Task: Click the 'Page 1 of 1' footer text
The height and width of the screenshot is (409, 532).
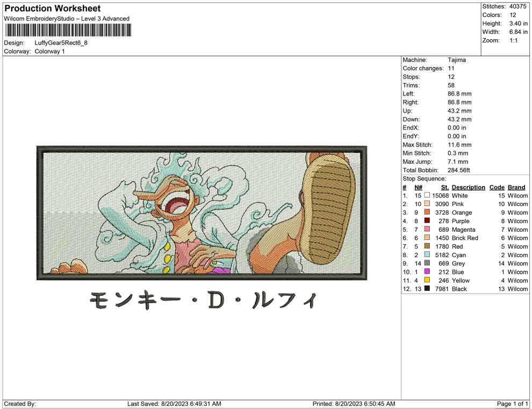Action: pyautogui.click(x=512, y=404)
